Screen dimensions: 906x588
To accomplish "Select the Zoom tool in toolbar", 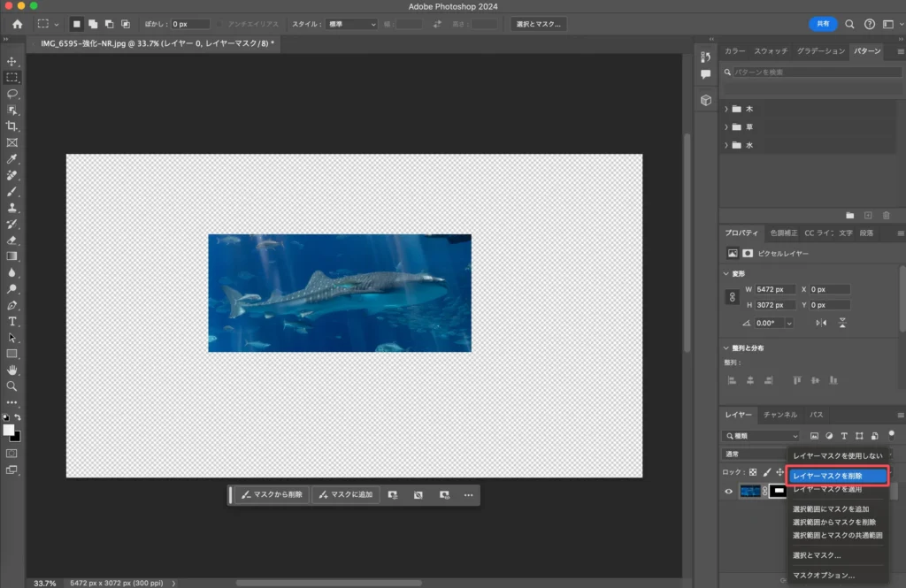I will (12, 386).
